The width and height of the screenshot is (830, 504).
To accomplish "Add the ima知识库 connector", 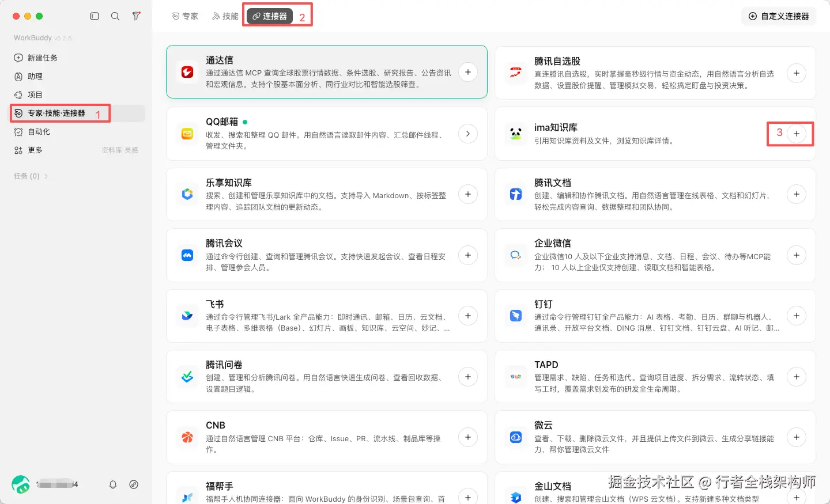I will click(797, 134).
